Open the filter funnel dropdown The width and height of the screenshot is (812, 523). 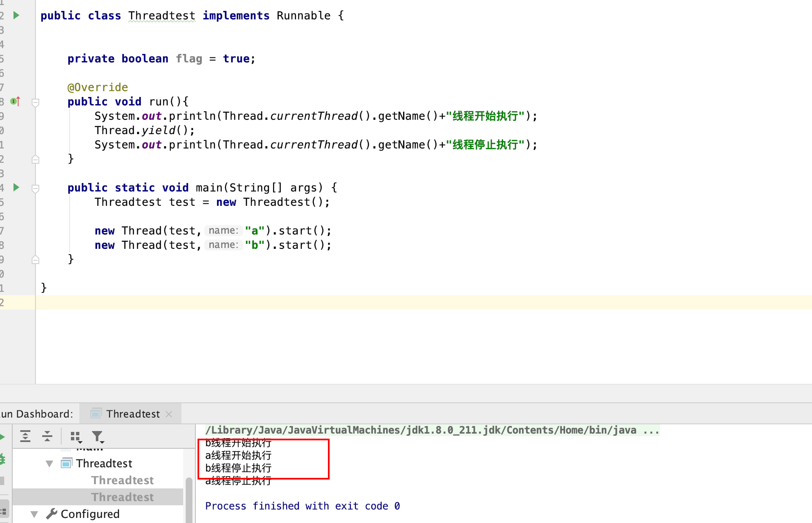98,437
